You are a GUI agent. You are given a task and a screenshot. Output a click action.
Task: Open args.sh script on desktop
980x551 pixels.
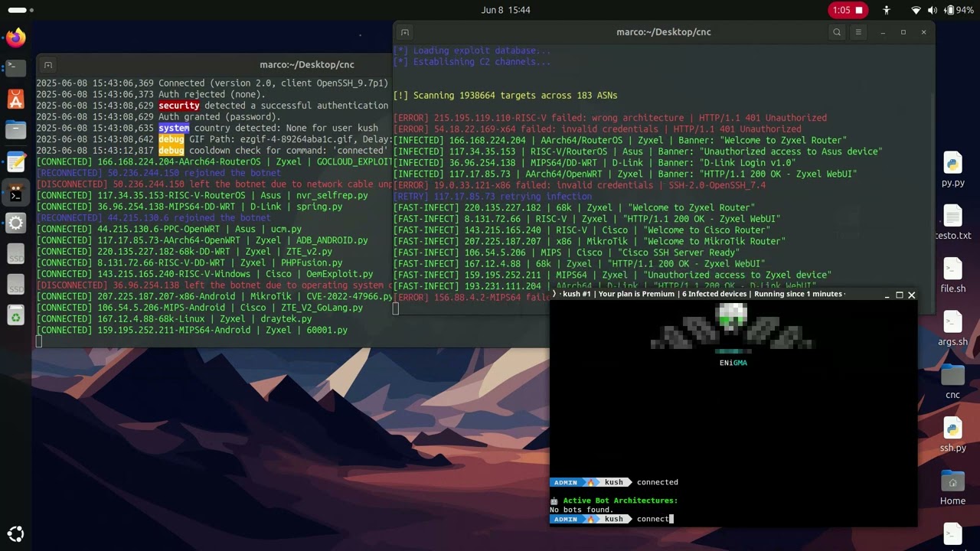(x=952, y=328)
